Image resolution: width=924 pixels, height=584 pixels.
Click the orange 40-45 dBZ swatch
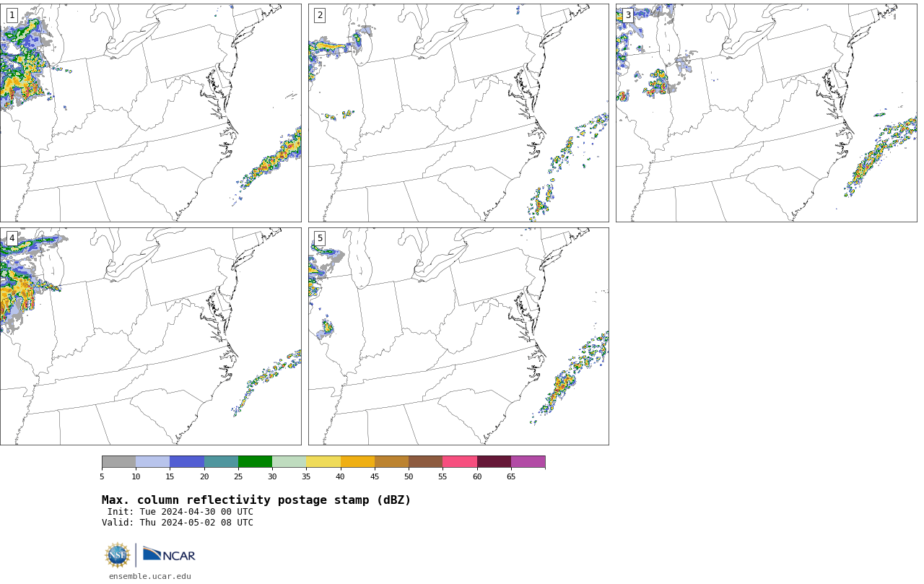[x=357, y=462]
